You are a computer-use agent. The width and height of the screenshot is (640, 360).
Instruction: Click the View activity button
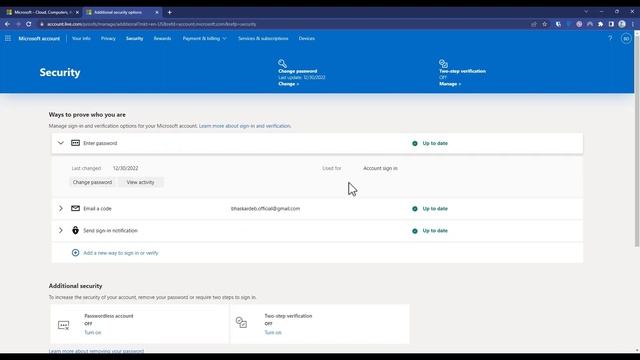point(140,182)
